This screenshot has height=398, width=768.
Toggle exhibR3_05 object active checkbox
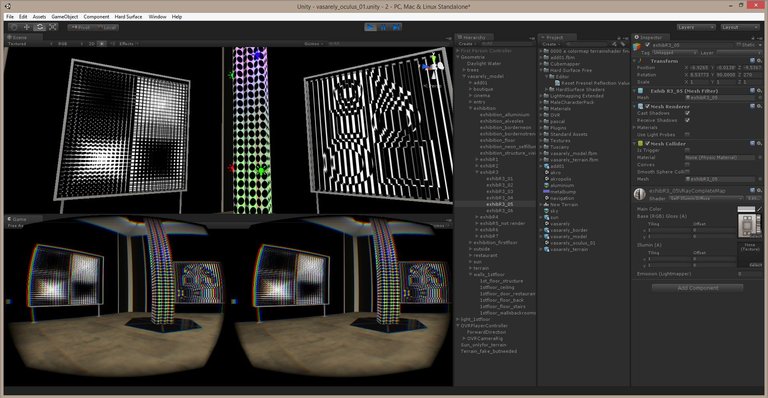point(648,45)
